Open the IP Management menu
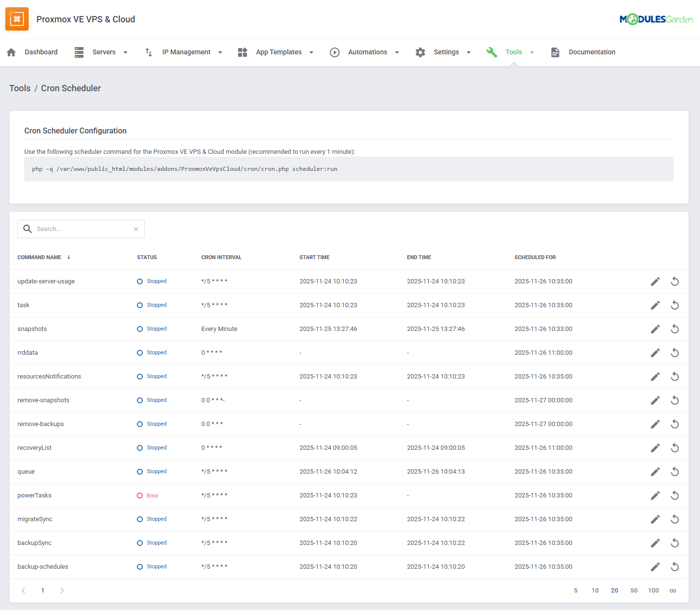This screenshot has width=700, height=610. pos(186,52)
